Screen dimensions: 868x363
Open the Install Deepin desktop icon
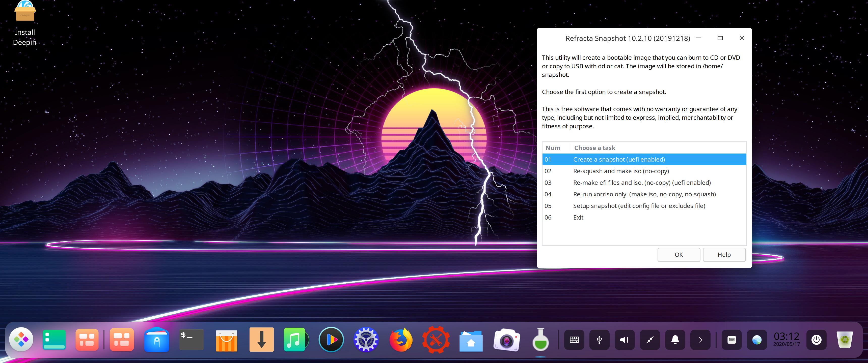(x=24, y=23)
